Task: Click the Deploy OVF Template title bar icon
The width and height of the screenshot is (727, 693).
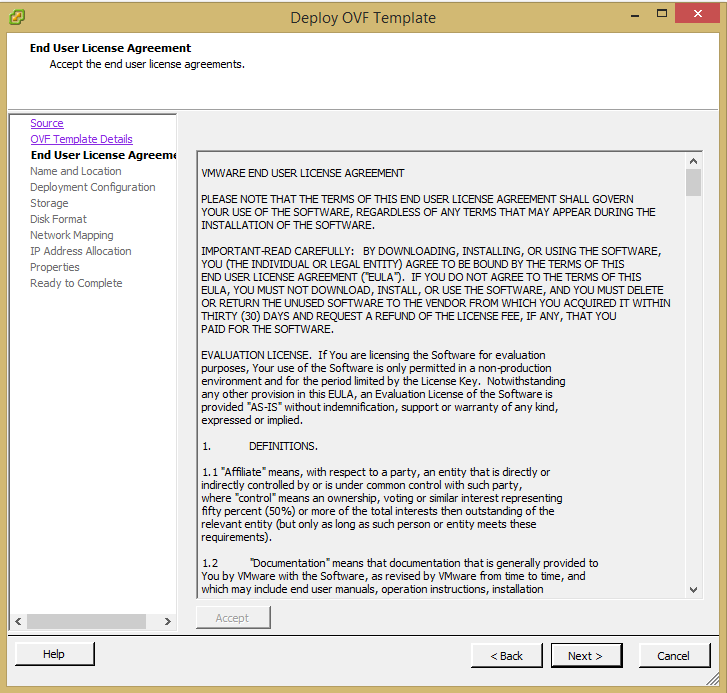Action: pos(17,17)
